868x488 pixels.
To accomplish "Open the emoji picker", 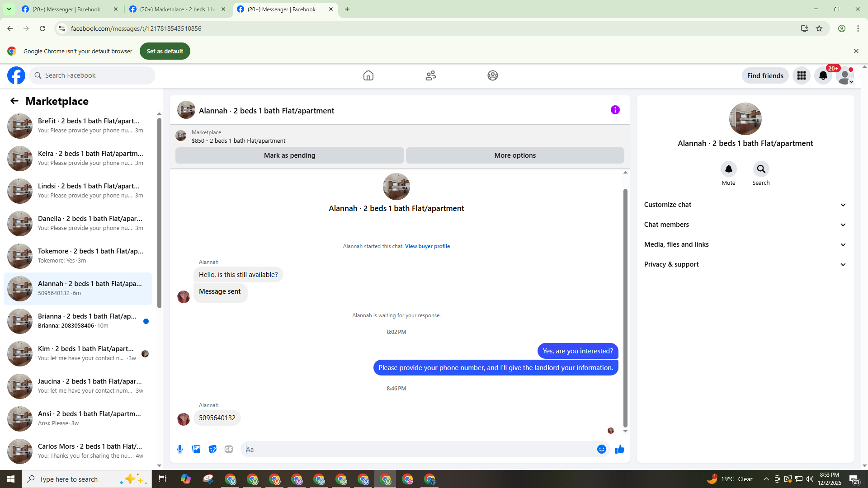I will click(x=601, y=449).
